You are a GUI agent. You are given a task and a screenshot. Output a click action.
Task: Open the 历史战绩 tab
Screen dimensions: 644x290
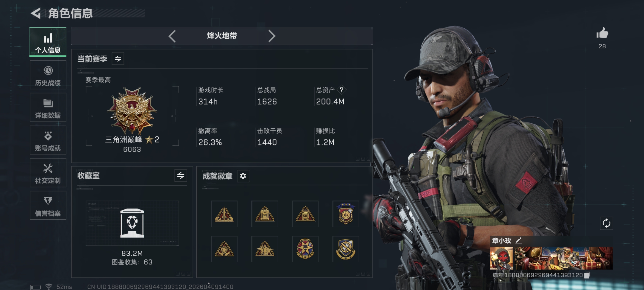[x=48, y=75]
